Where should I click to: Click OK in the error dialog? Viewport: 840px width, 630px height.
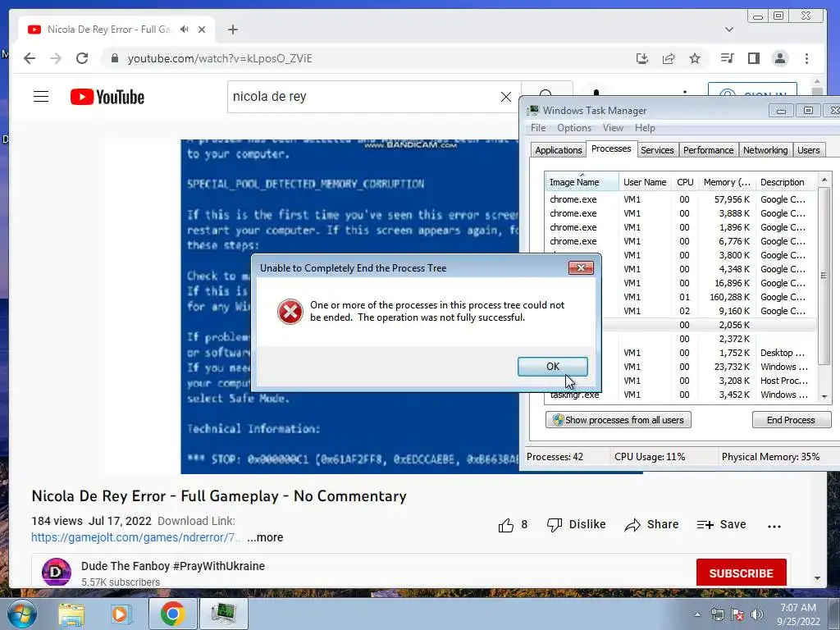(x=552, y=367)
